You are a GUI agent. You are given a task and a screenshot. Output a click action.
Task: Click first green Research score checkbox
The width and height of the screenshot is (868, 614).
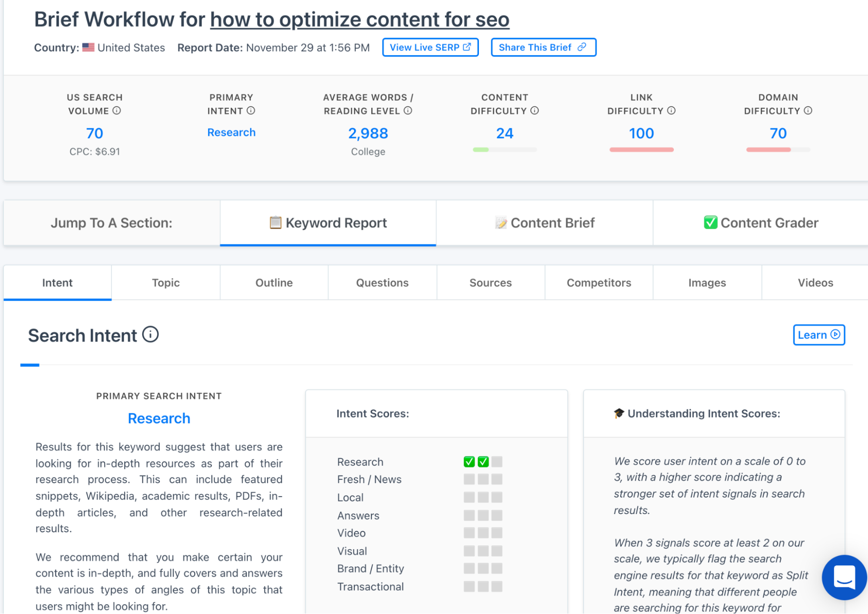click(x=469, y=461)
